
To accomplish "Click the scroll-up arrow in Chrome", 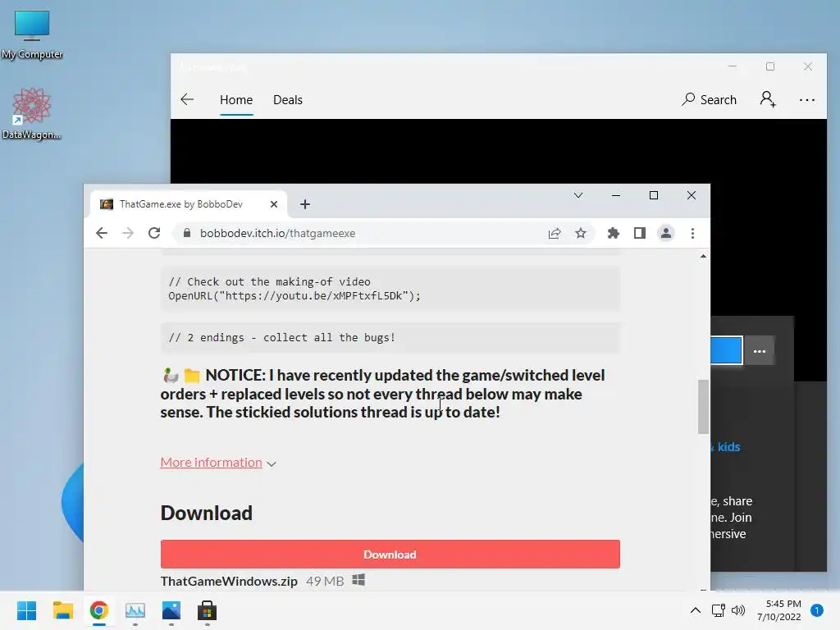I will pyautogui.click(x=703, y=257).
